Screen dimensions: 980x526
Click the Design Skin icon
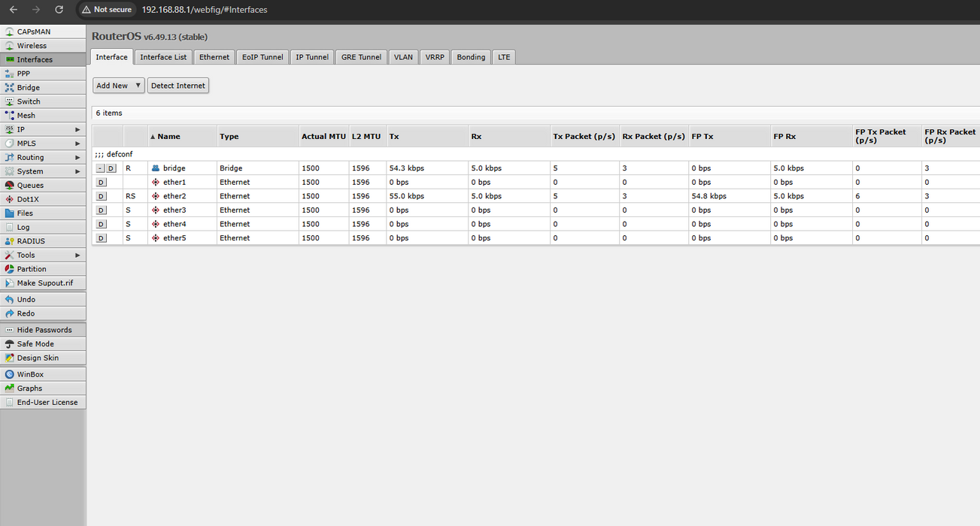tap(9, 358)
